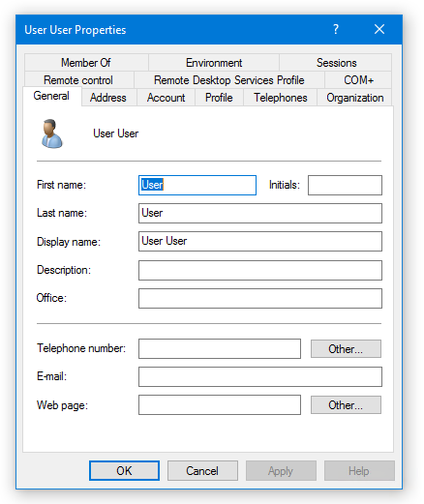Image resolution: width=424 pixels, height=504 pixels.
Task: Click the Cancel button
Action: click(x=202, y=471)
